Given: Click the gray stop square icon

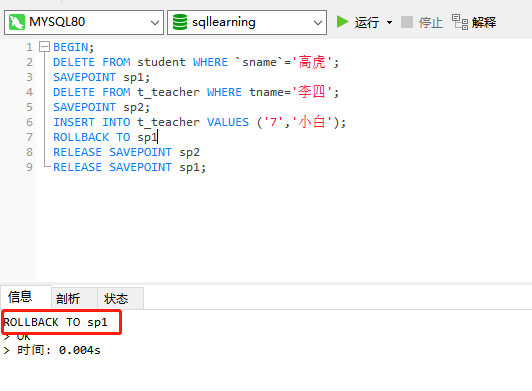Looking at the screenshot, I should point(406,22).
